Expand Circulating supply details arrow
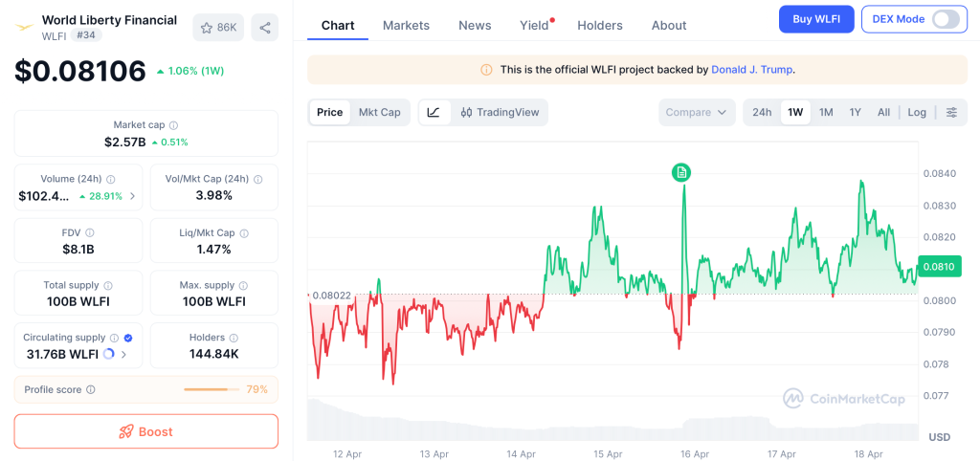This screenshot has height=461, width=980. pos(124,355)
